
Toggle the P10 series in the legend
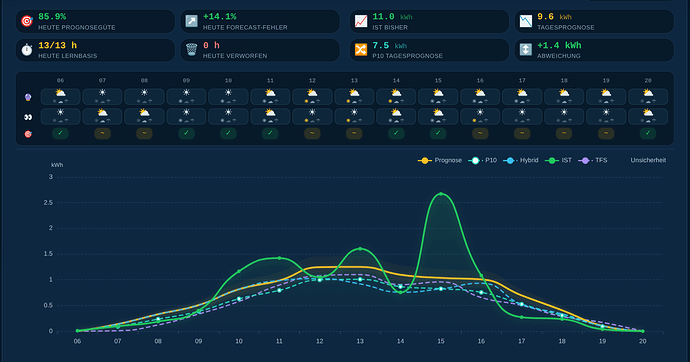[x=483, y=161]
